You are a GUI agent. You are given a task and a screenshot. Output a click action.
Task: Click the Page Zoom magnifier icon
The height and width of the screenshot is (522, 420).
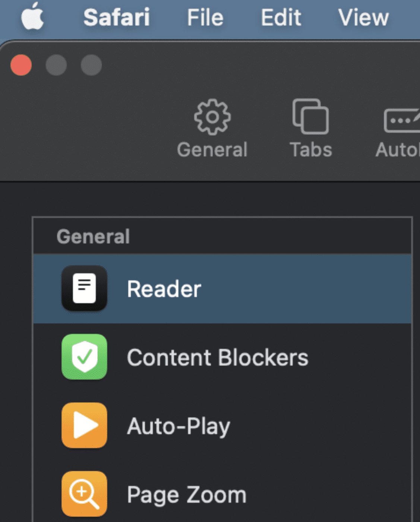[84, 494]
